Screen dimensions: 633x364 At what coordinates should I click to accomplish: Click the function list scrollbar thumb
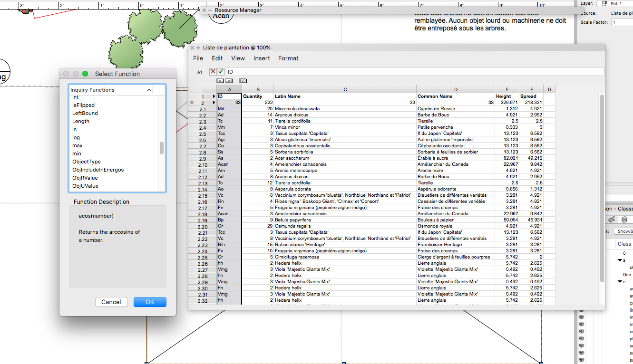162,148
